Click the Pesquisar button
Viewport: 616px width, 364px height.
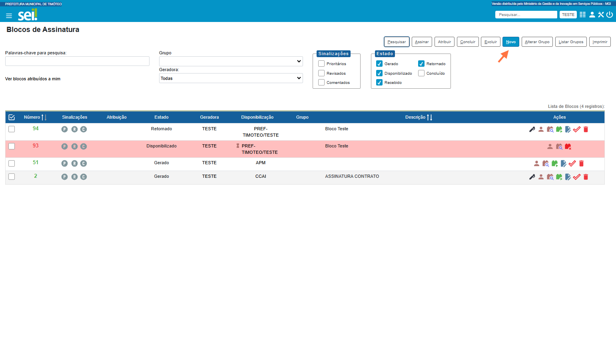(x=397, y=42)
